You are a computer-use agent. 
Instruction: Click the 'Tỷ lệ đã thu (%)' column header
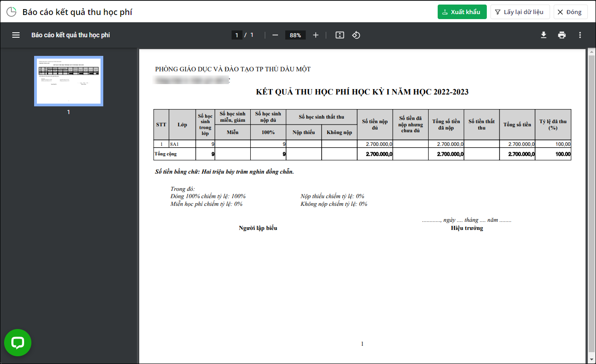[553, 125]
